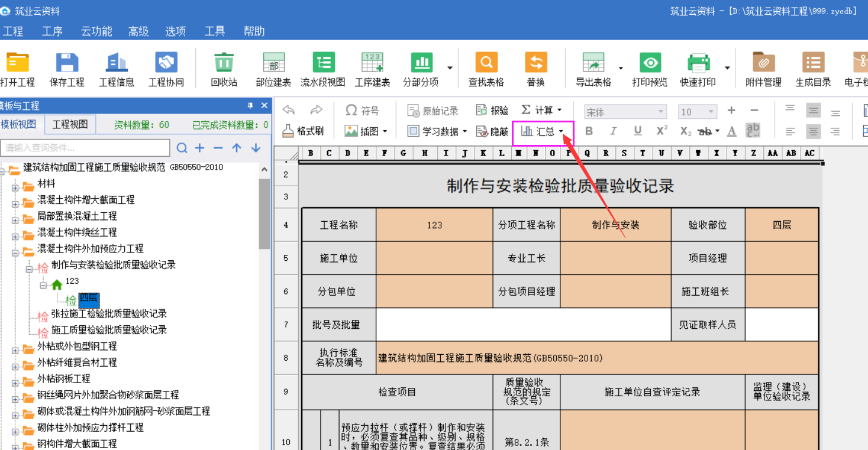868x450 pixels.
Task: Click the 隐蔽 toolbar button
Action: 492,131
